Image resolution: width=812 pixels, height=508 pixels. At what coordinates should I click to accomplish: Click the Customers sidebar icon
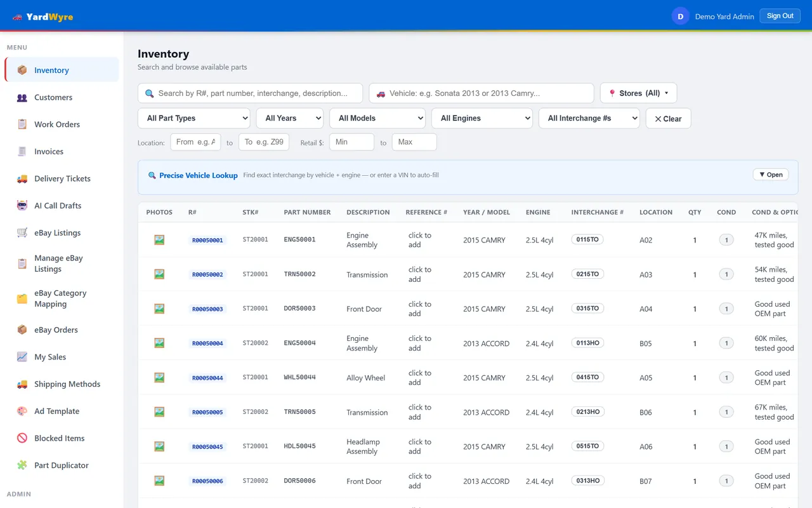[x=22, y=98]
